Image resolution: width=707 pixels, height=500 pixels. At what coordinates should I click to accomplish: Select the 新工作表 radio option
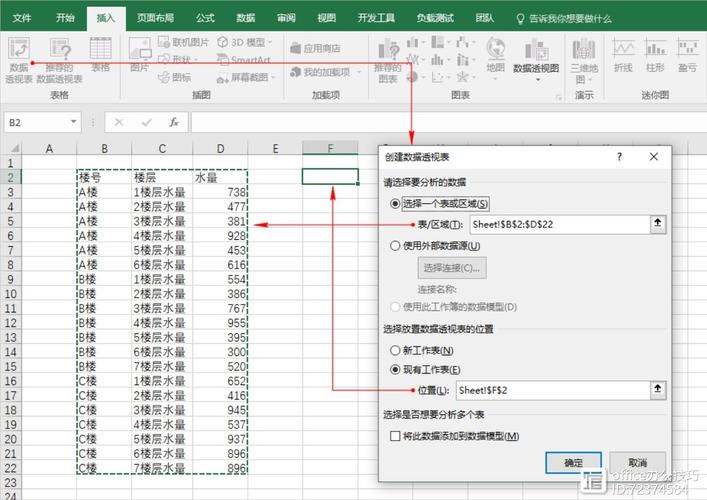[395, 350]
